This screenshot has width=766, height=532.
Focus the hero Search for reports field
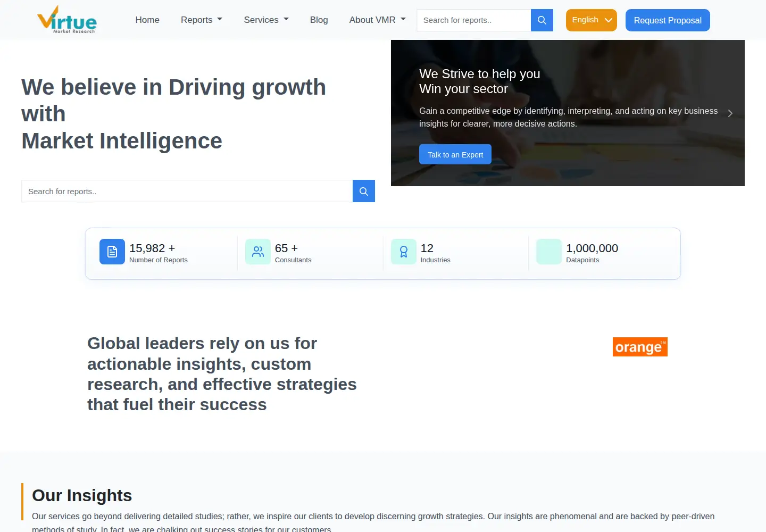(187, 191)
